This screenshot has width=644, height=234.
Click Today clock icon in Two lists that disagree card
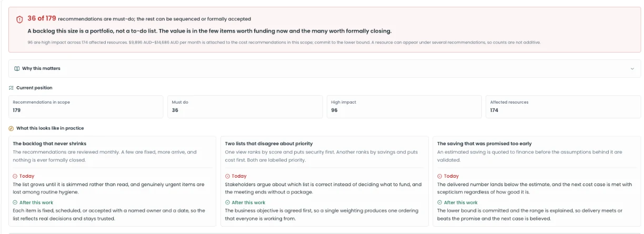[227, 176]
